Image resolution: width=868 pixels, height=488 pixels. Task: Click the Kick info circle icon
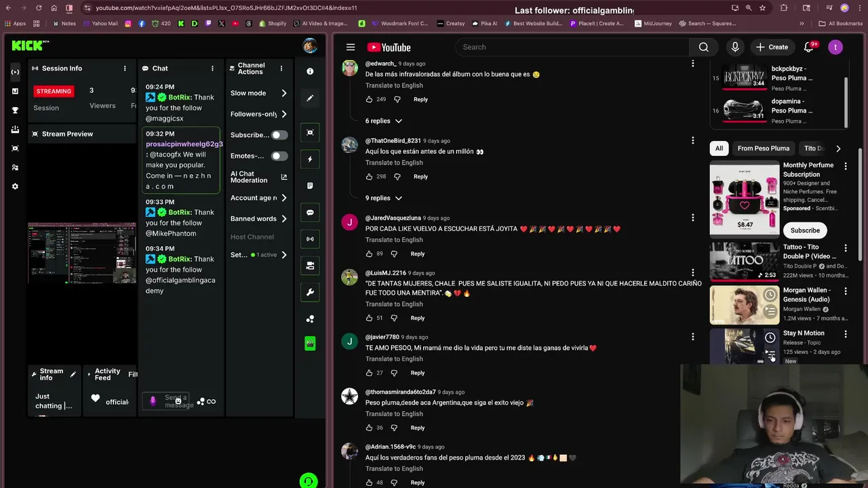pyautogui.click(x=310, y=71)
